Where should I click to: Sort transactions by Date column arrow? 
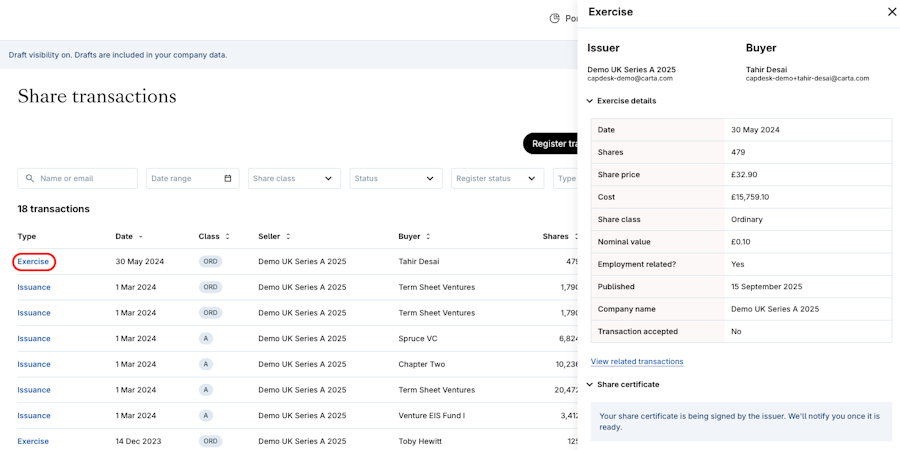140,237
